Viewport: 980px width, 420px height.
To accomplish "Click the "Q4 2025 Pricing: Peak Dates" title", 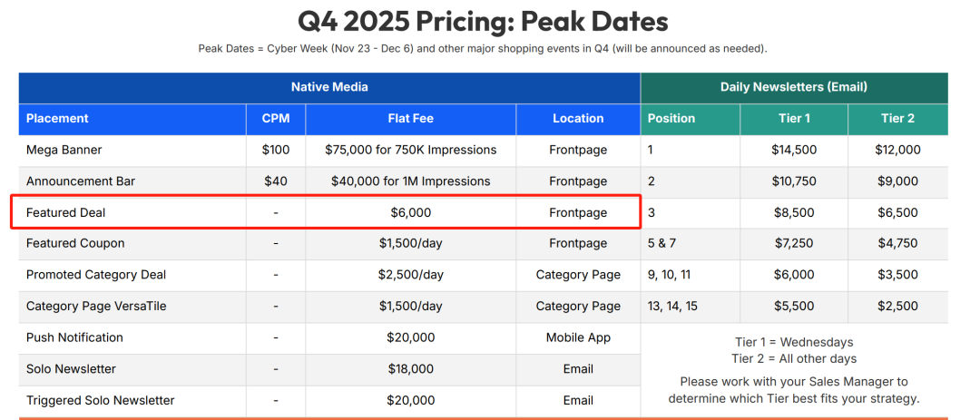I will pos(482,21).
